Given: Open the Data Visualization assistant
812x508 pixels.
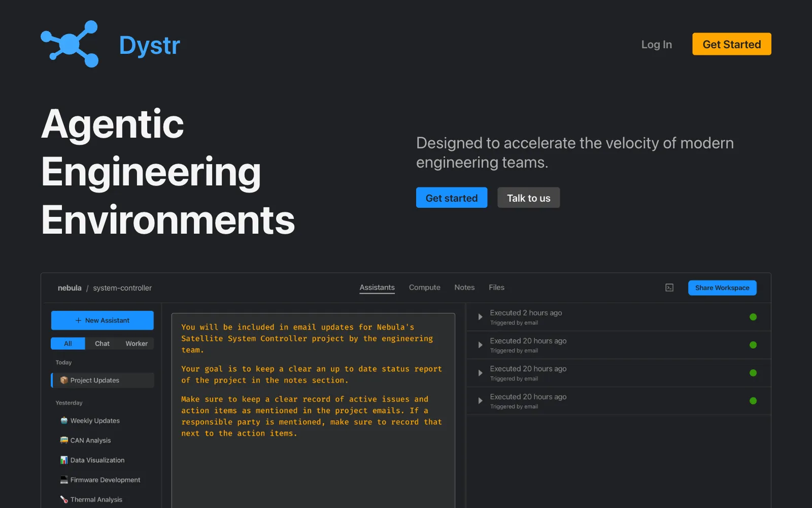Looking at the screenshot, I should (x=103, y=460).
